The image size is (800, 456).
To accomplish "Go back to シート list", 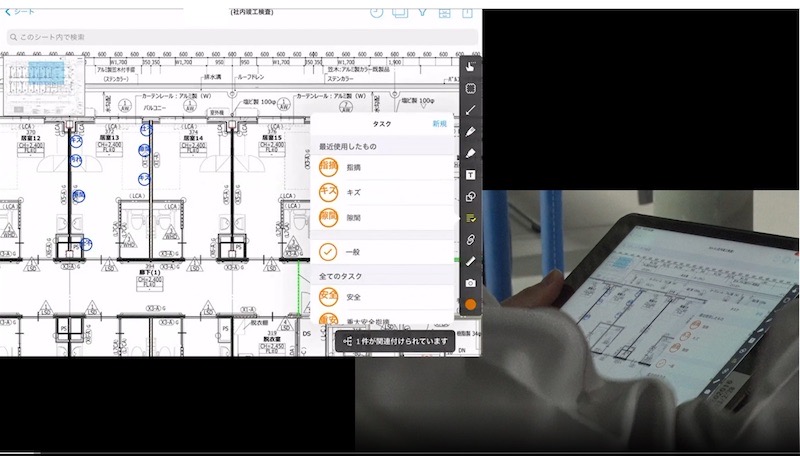I will coord(20,11).
